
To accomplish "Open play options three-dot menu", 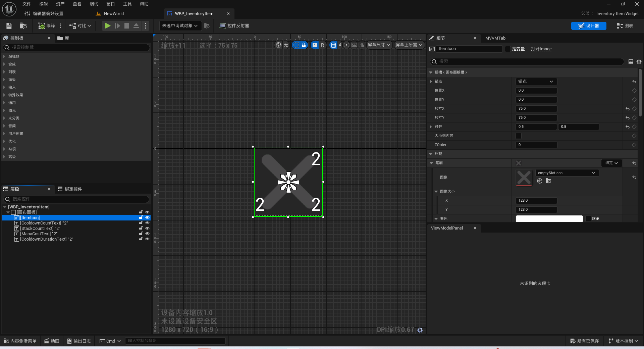I will click(146, 26).
